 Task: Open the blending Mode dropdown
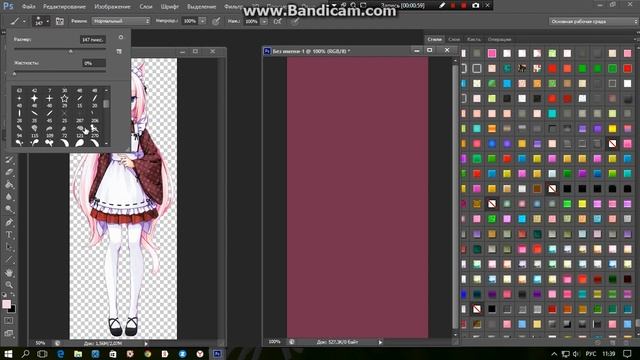pos(121,21)
